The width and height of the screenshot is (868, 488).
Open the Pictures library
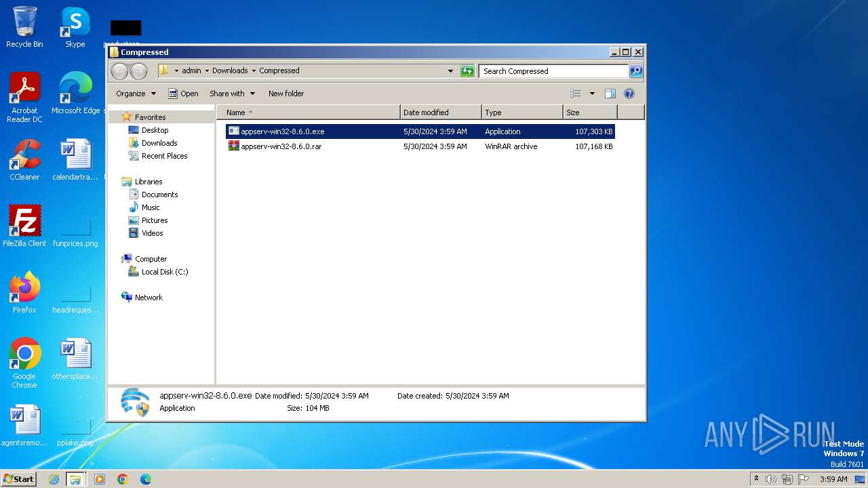pos(155,220)
